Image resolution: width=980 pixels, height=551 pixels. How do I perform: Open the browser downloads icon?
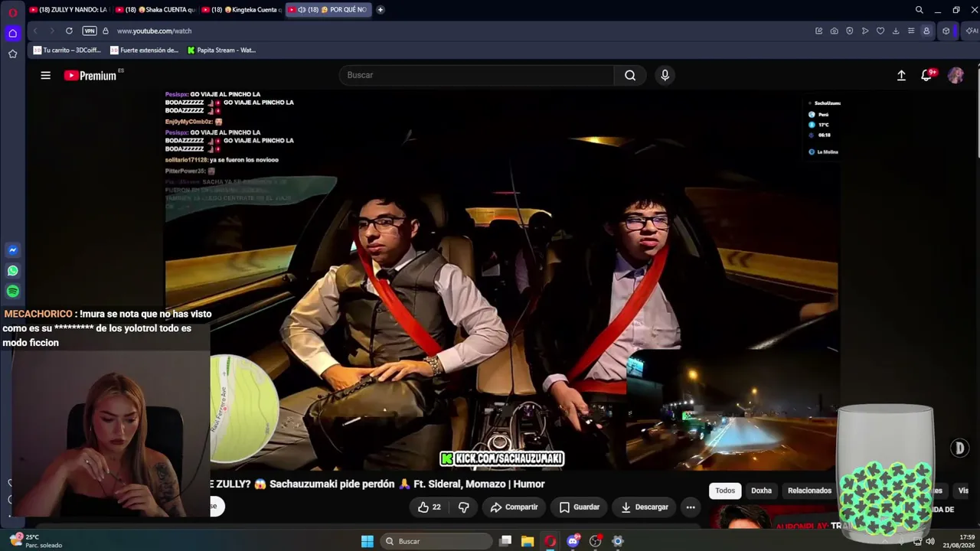click(x=896, y=31)
